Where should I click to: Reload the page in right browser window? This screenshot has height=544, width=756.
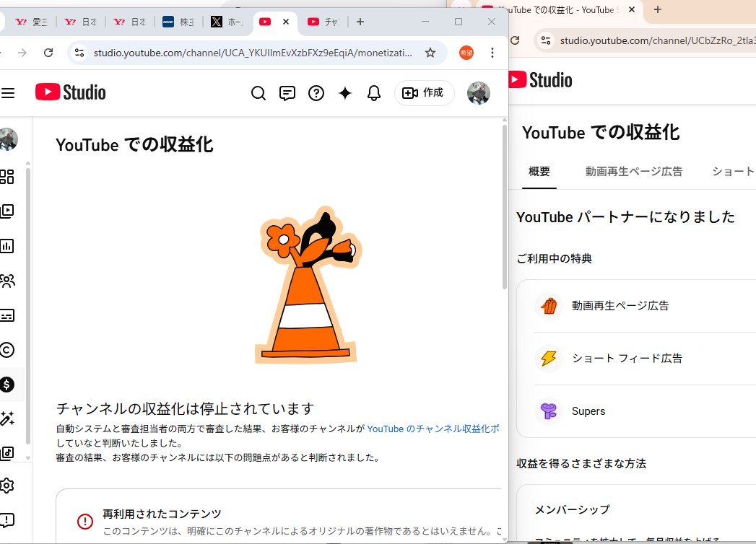click(516, 40)
